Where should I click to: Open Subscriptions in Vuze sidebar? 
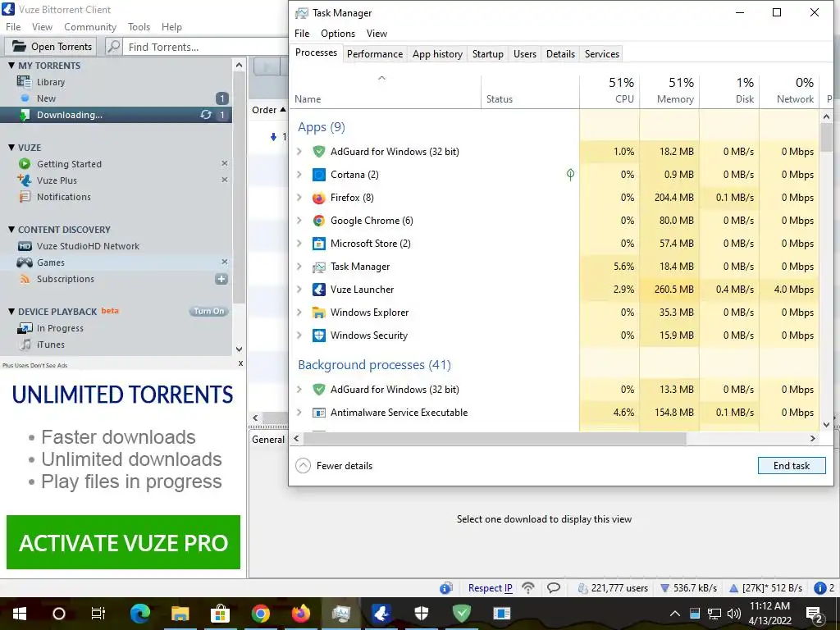point(65,279)
